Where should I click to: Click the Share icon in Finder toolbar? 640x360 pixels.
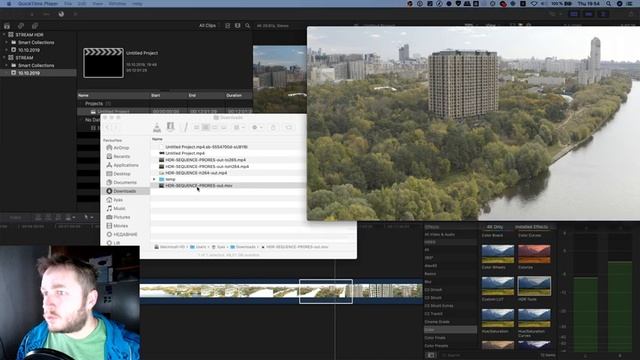273,128
